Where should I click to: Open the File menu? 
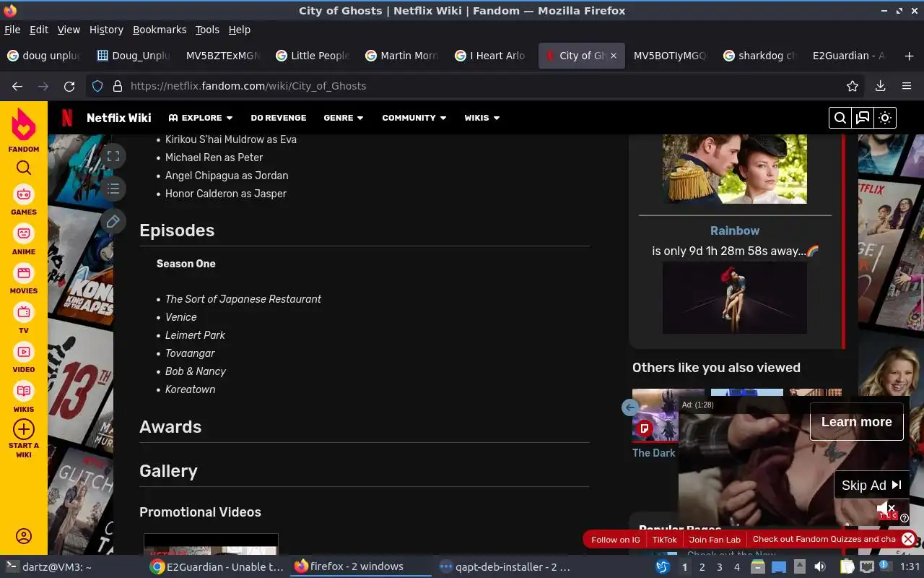click(12, 30)
